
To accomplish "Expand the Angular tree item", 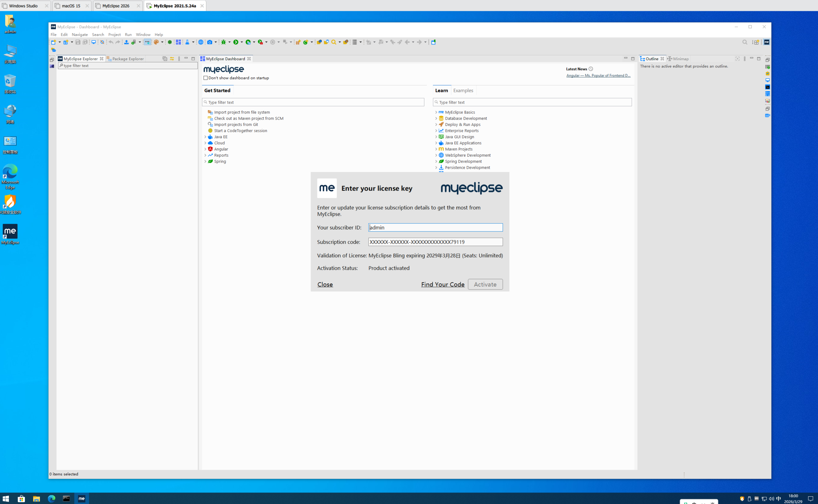I will 205,149.
